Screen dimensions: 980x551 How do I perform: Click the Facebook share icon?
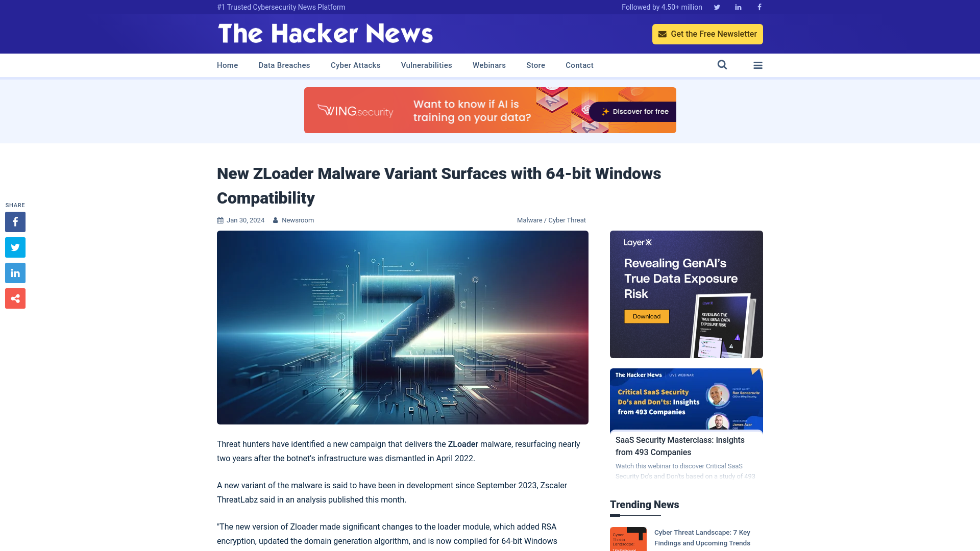(15, 221)
